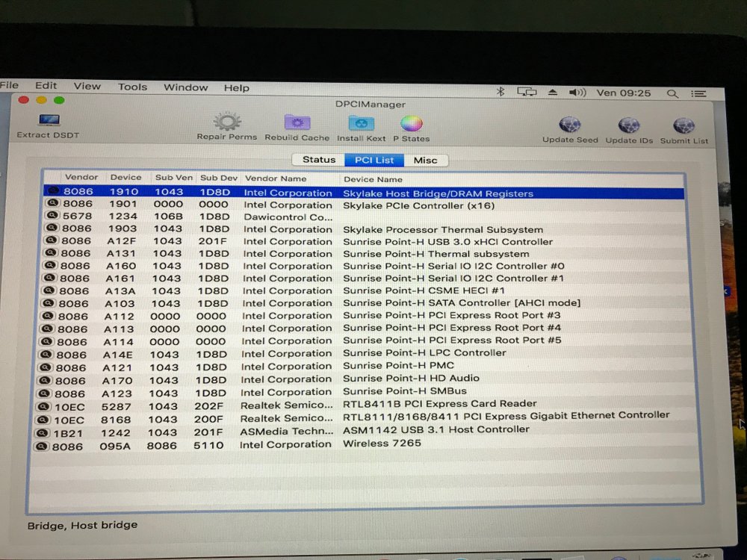This screenshot has height=560, width=747.
Task: Click device ID 095A cell
Action: (x=115, y=447)
